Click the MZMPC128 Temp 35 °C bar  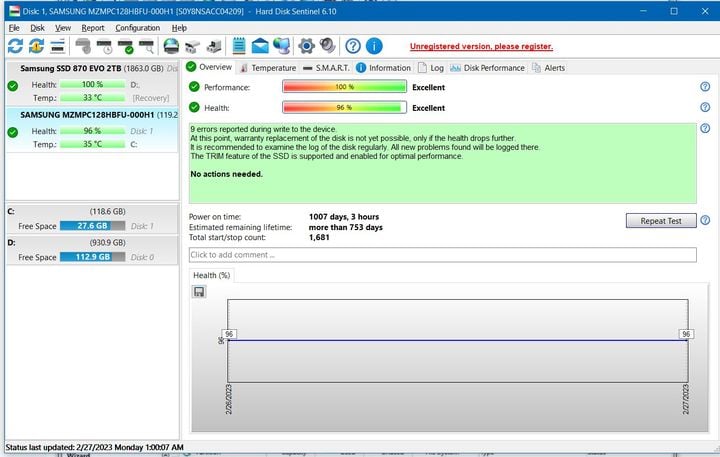point(92,144)
